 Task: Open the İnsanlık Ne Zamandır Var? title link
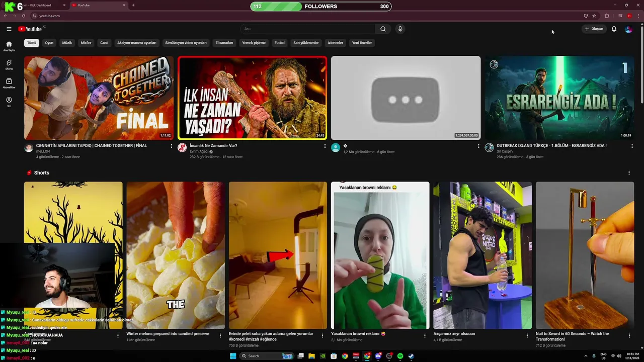click(x=213, y=146)
